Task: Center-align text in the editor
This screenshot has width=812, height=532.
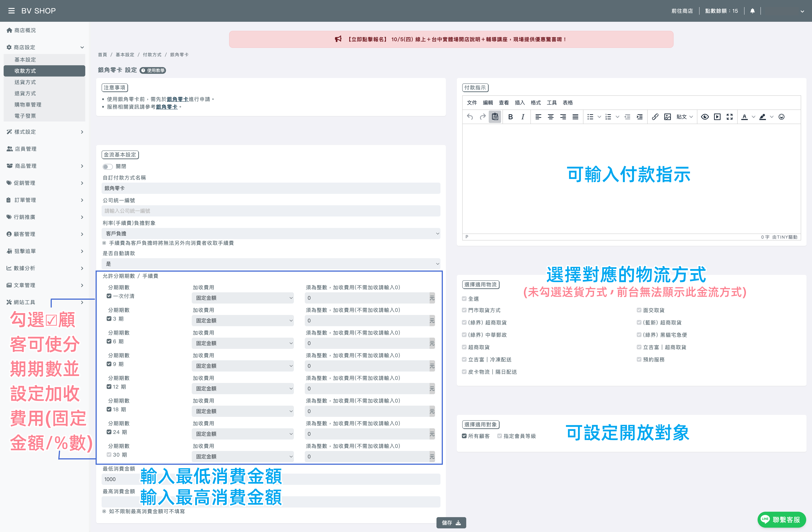Action: point(551,117)
